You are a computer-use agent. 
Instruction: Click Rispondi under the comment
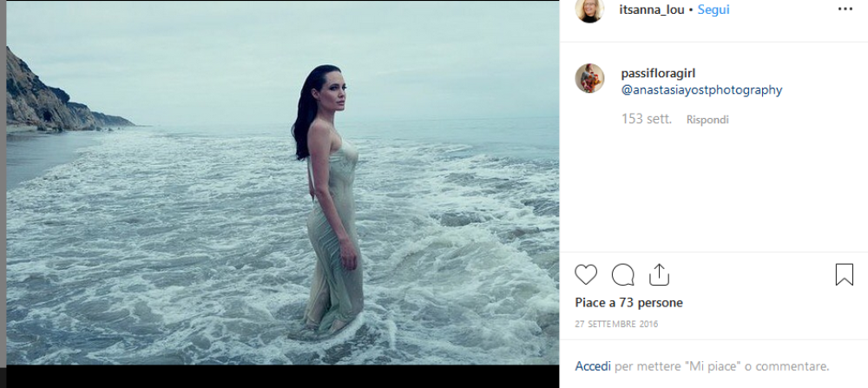pyautogui.click(x=707, y=120)
